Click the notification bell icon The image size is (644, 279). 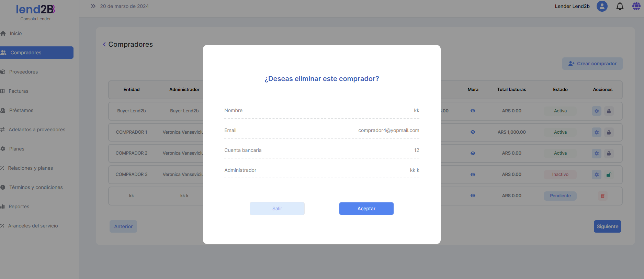tap(620, 6)
